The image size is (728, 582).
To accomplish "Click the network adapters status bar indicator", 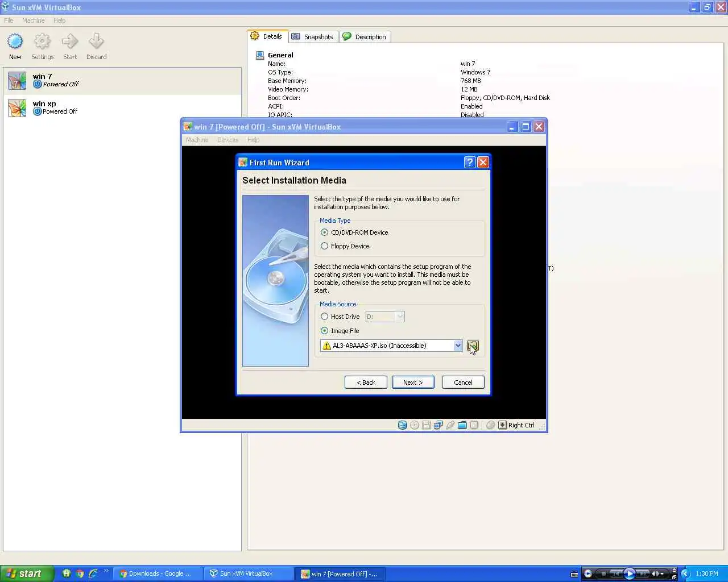I will click(438, 425).
